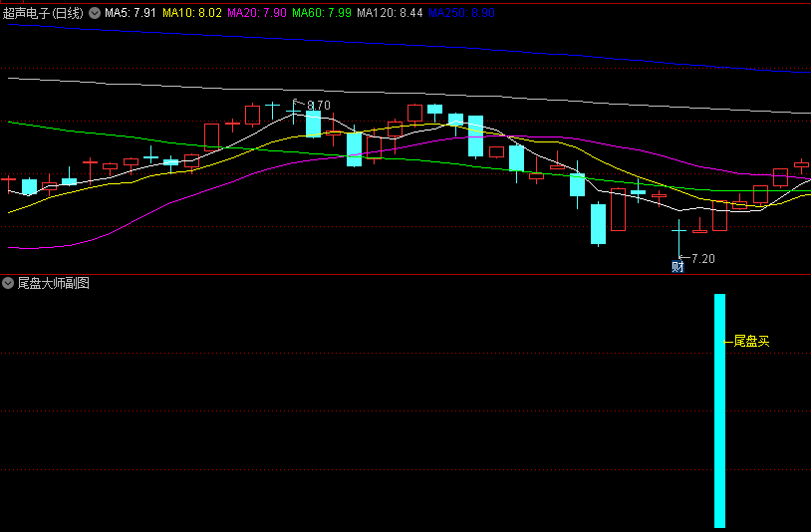Screen dimensions: 811x532
Task: Click the 7.20 low price label
Action: click(x=703, y=259)
